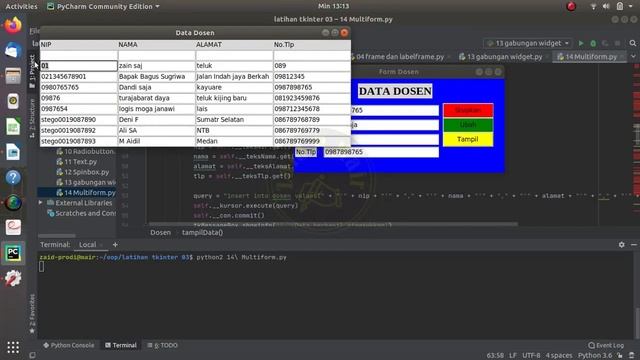
Task: Open PyCharm Community Edition app menu
Action: pyautogui.click(x=103, y=6)
